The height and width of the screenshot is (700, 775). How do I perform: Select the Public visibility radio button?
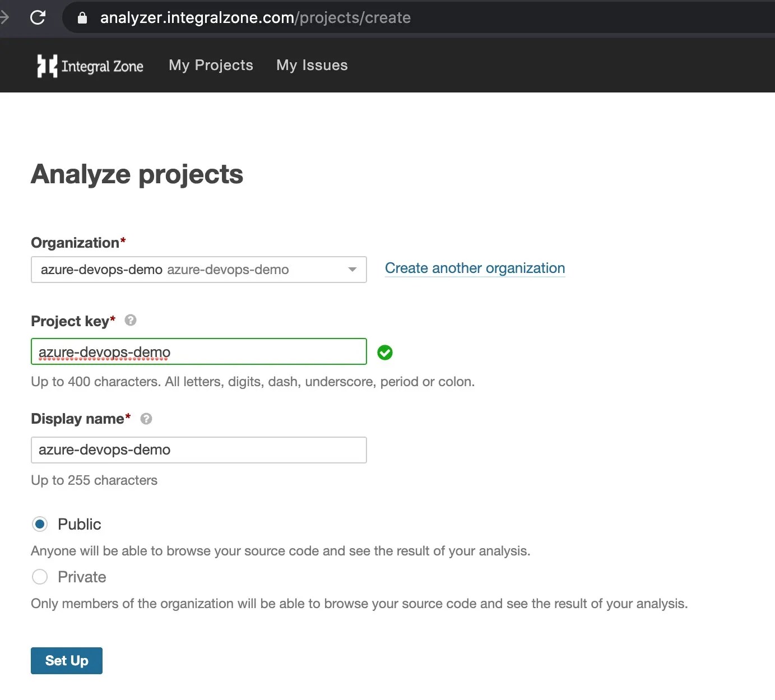point(40,524)
